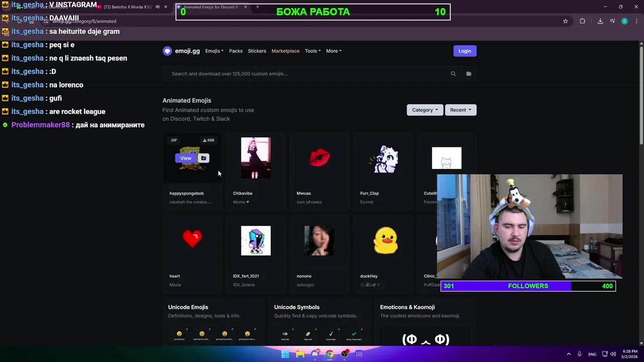Open the nonono emoji thumbnail
Image resolution: width=644 pixels, height=362 pixels.
pyautogui.click(x=319, y=240)
